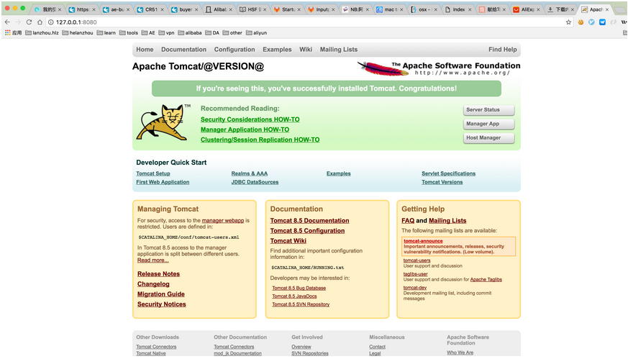Reload the page with the refresh icon
This screenshot has height=364, width=628.
[29, 22]
